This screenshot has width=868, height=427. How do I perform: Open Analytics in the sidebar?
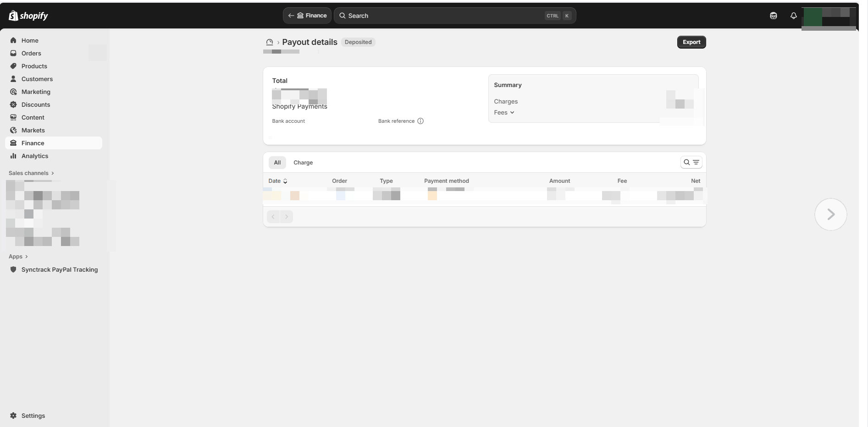(x=35, y=156)
